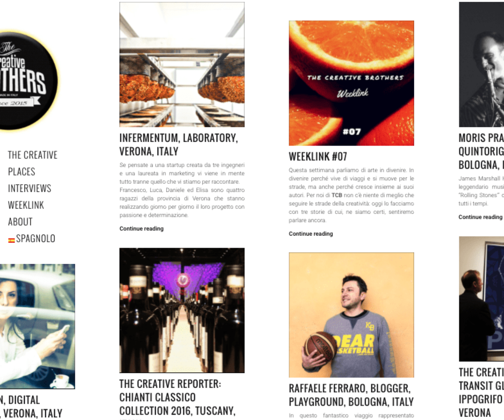The height and width of the screenshot is (420, 504).
Task: Continue reading the Infermentum article
Action: tap(141, 228)
